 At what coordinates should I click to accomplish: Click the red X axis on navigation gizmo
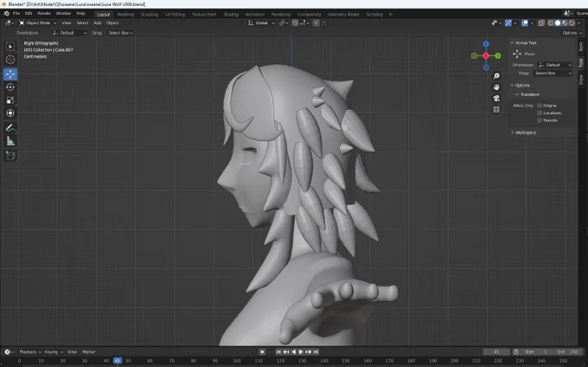(x=486, y=56)
